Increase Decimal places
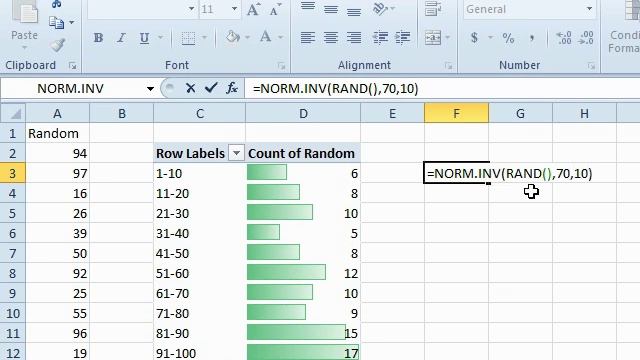 (x=564, y=38)
